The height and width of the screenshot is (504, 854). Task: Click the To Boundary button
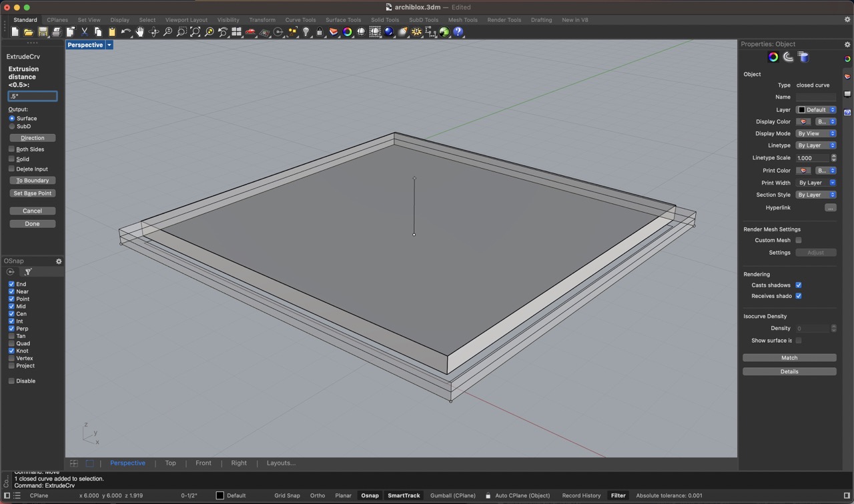(x=33, y=181)
